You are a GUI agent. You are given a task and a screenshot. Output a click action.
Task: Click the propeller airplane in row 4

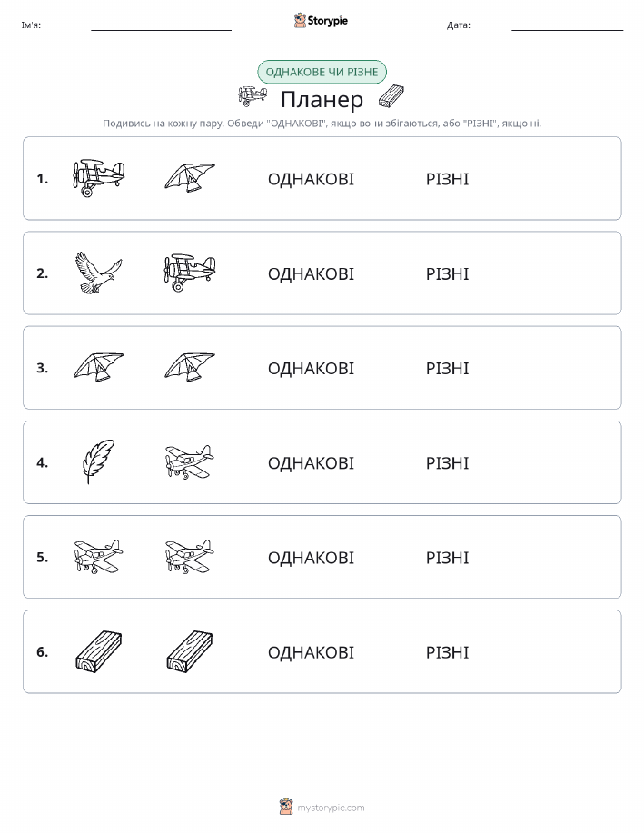190,462
